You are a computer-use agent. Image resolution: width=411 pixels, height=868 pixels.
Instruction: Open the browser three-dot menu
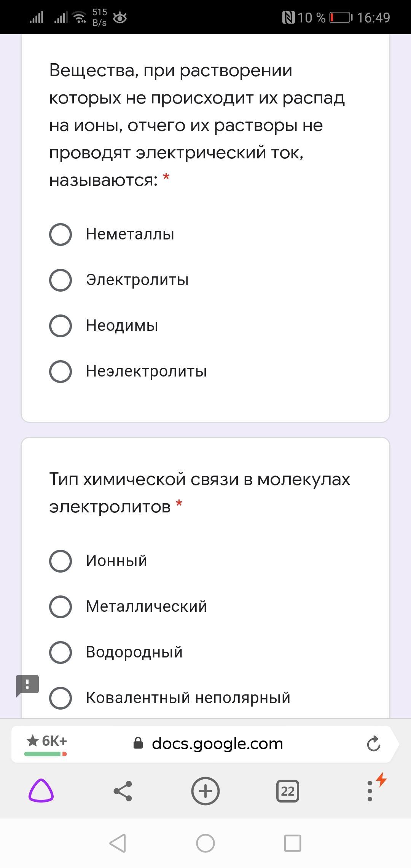pos(370,791)
